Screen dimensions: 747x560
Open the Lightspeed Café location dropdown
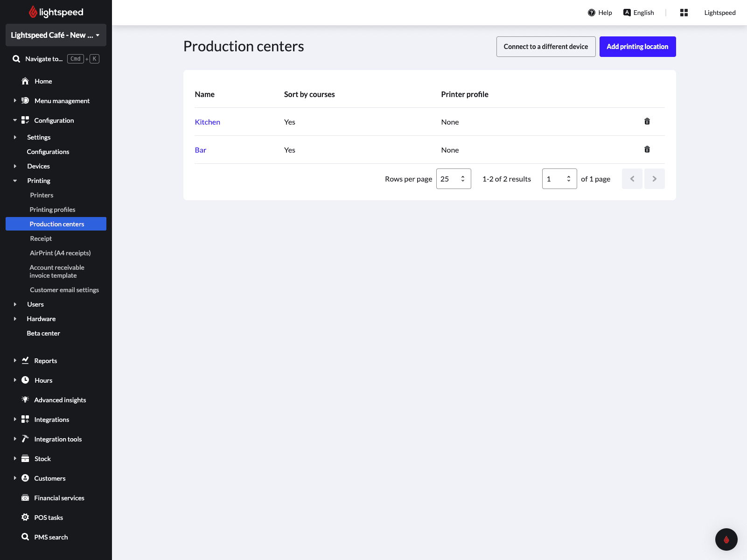pos(56,35)
